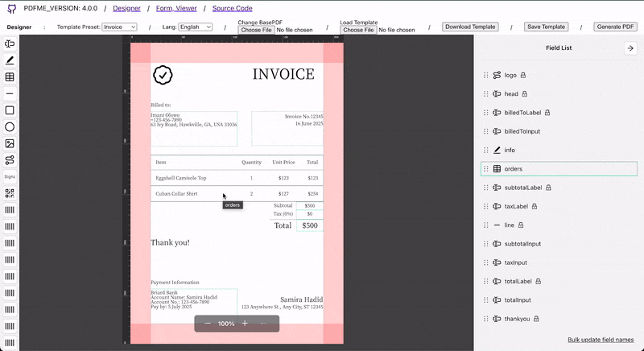The height and width of the screenshot is (351, 644).
Task: Collapse the Field List panel with arrow button
Action: (630, 48)
